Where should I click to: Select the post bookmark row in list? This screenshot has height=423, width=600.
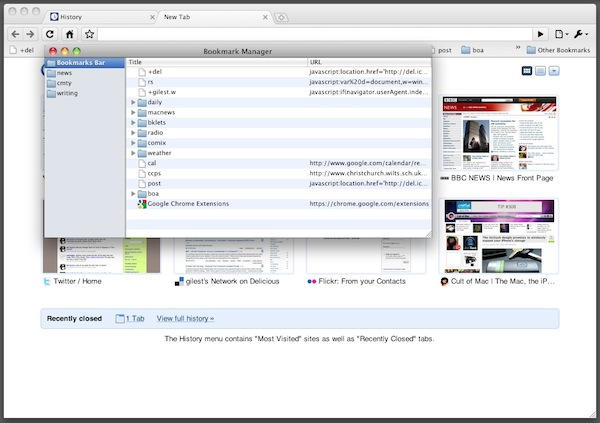(279, 183)
